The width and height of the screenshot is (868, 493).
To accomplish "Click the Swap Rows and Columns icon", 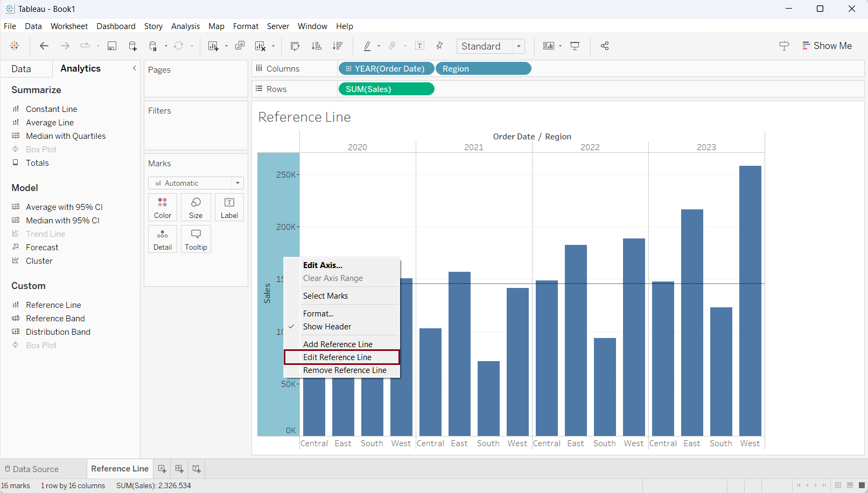I will pos(295,46).
